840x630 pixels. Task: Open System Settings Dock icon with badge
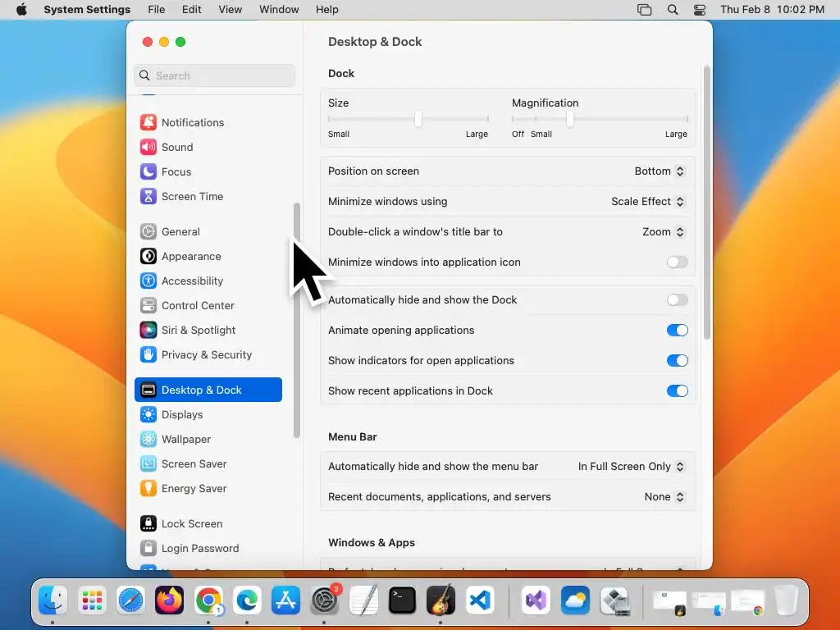[325, 600]
